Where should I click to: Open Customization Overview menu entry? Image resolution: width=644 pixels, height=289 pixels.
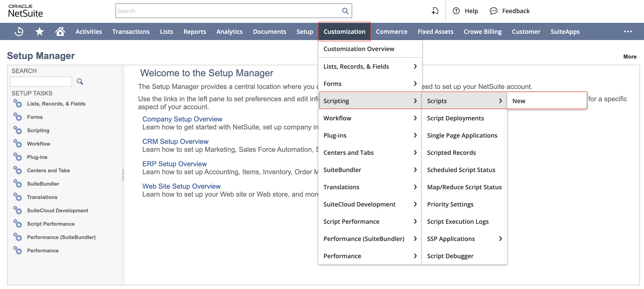click(x=370, y=49)
